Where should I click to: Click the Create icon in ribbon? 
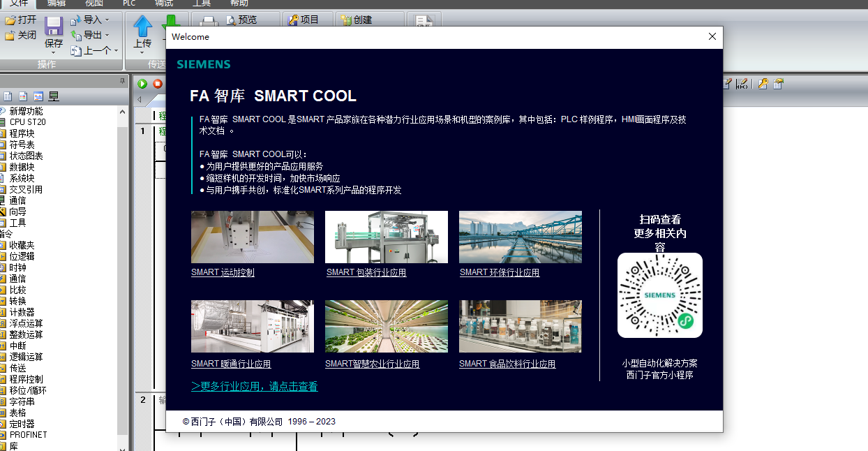346,20
